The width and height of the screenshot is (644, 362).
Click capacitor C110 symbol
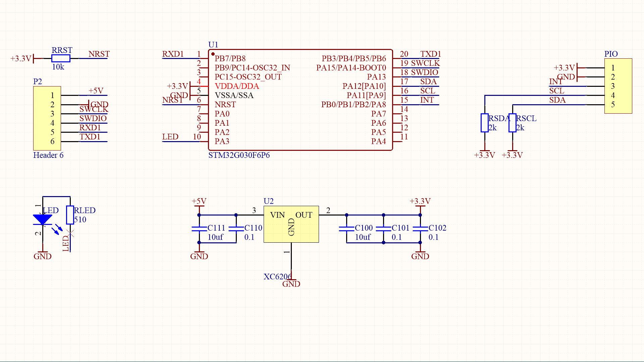(x=236, y=229)
